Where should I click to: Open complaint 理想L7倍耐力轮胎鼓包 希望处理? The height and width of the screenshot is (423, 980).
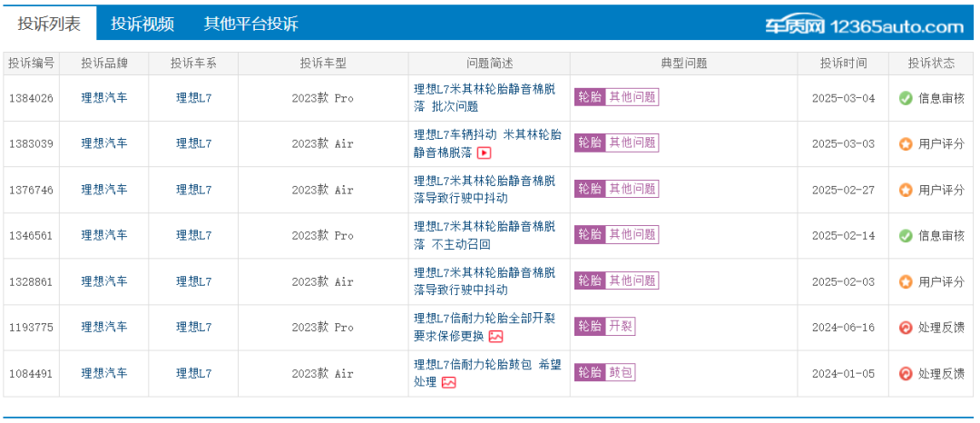click(x=487, y=373)
